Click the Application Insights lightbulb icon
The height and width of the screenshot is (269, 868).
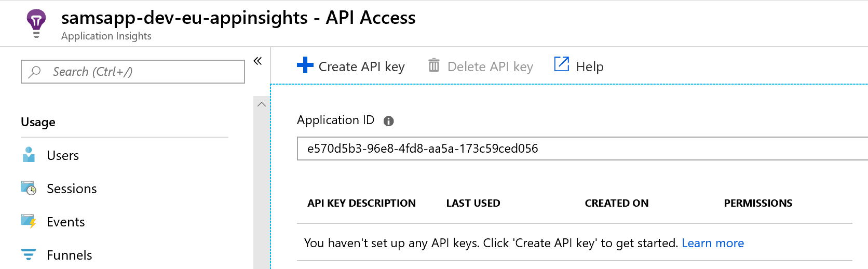(36, 23)
